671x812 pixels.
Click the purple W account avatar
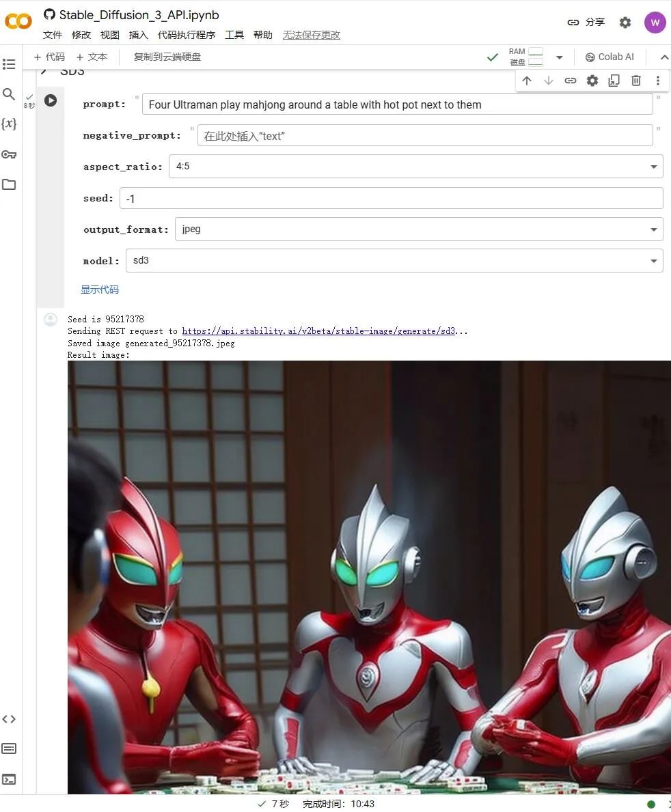(x=655, y=23)
